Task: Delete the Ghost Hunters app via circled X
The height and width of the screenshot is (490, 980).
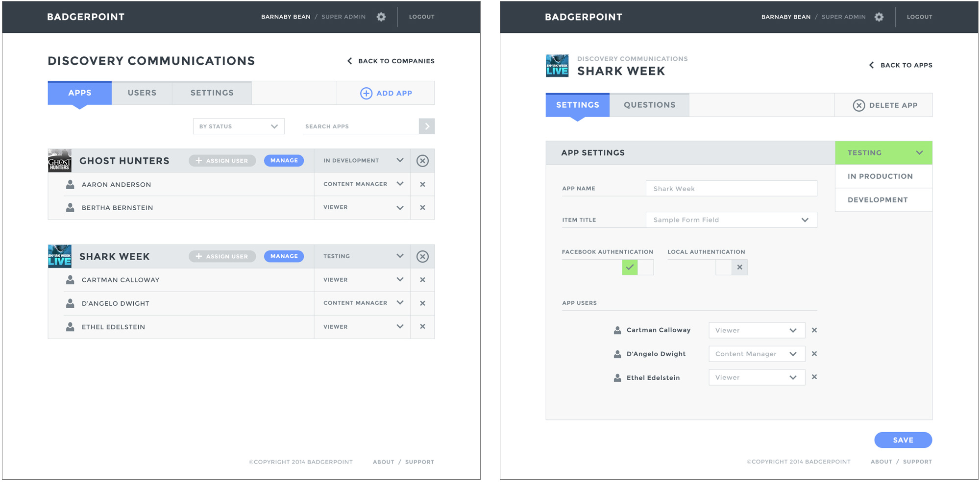Action: [422, 161]
